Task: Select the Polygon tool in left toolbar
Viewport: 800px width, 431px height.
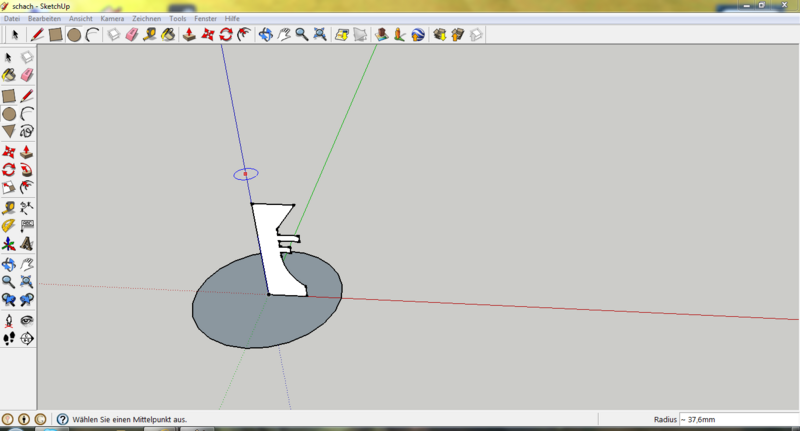Action: [8, 131]
